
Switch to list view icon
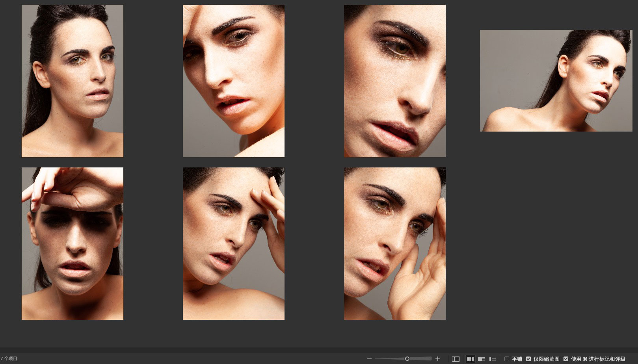pyautogui.click(x=492, y=359)
